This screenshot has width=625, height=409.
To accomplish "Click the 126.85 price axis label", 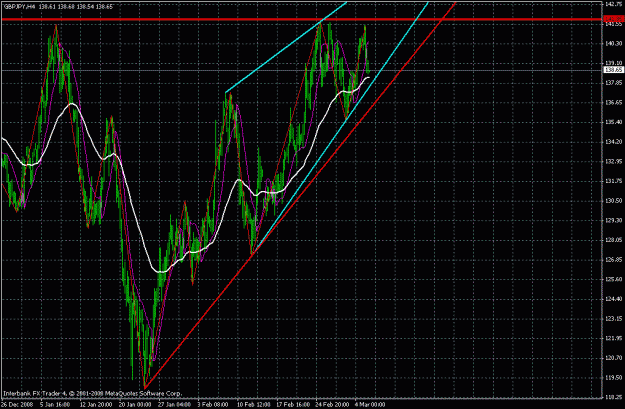I will click(614, 260).
